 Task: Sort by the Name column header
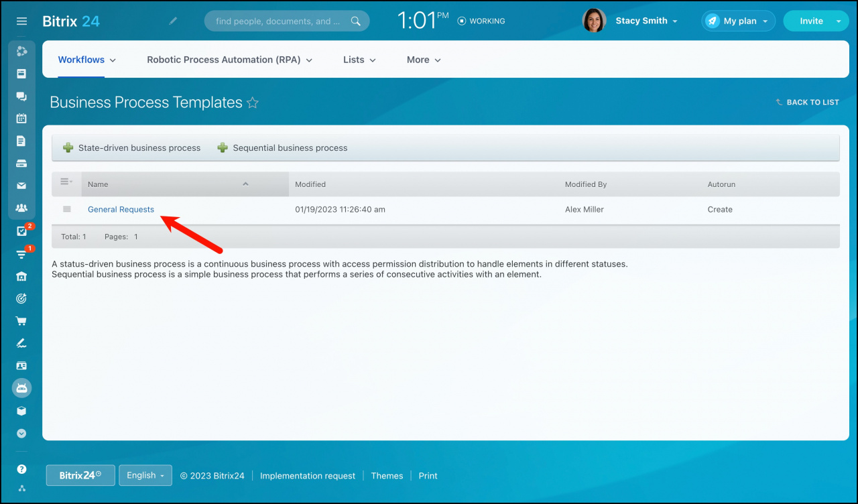185,184
